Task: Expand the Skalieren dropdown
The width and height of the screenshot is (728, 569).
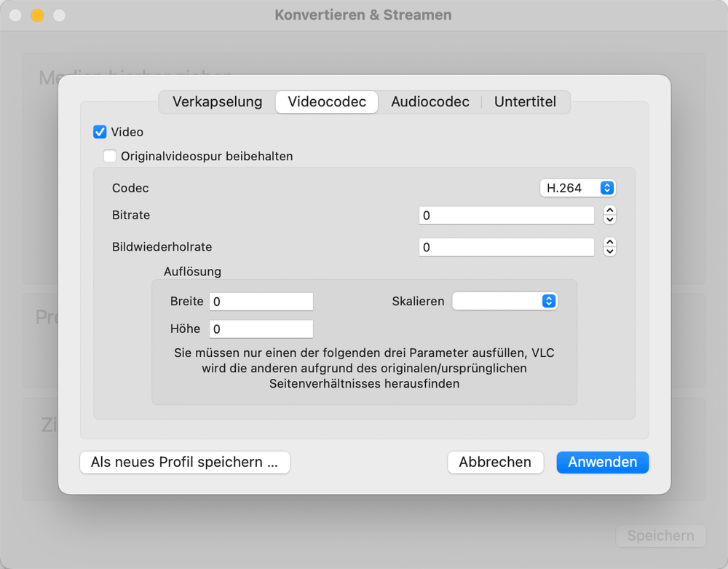Action: pos(505,301)
